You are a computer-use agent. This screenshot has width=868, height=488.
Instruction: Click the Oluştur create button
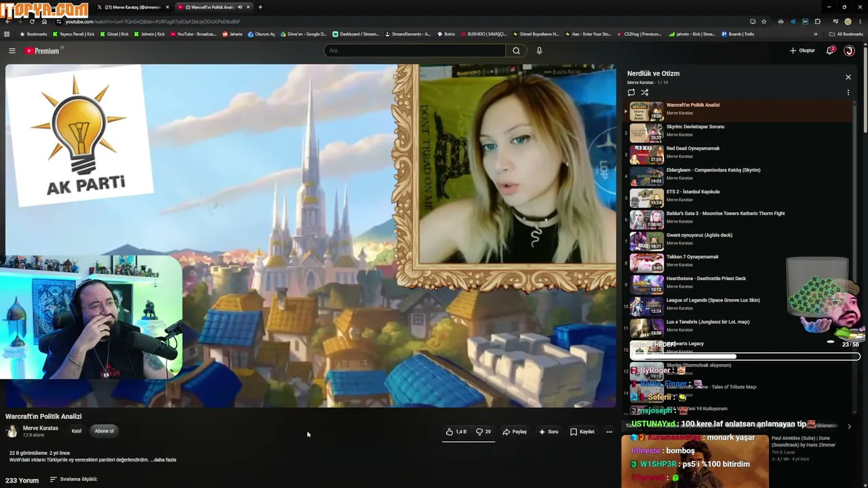click(x=802, y=51)
